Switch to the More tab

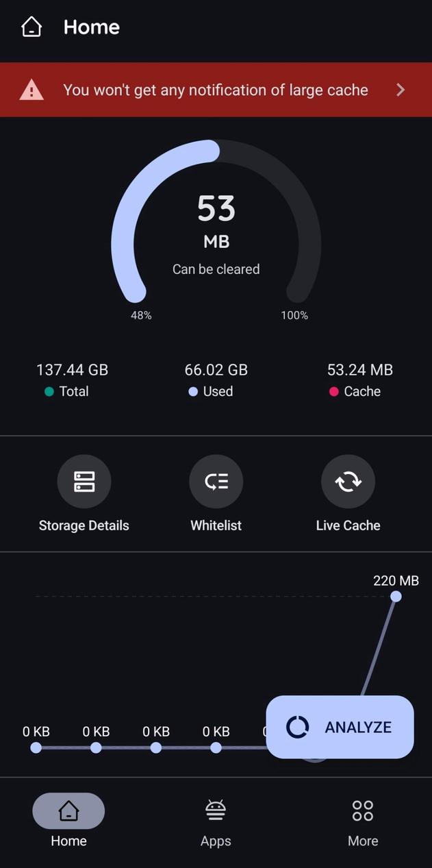362,822
